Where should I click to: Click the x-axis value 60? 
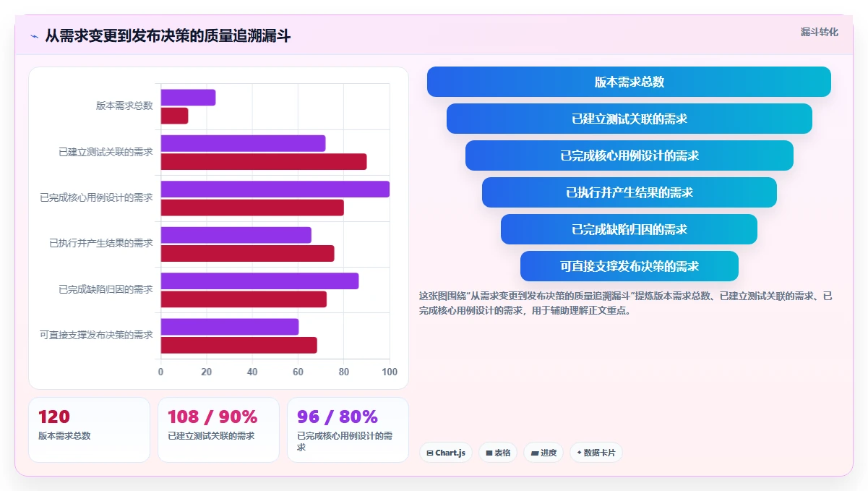click(298, 372)
